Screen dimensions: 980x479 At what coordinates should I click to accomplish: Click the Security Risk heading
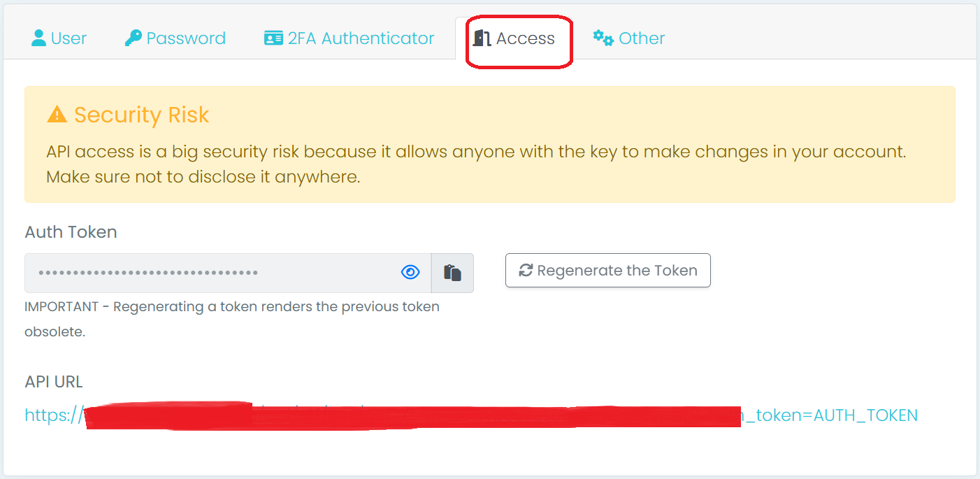point(141,115)
